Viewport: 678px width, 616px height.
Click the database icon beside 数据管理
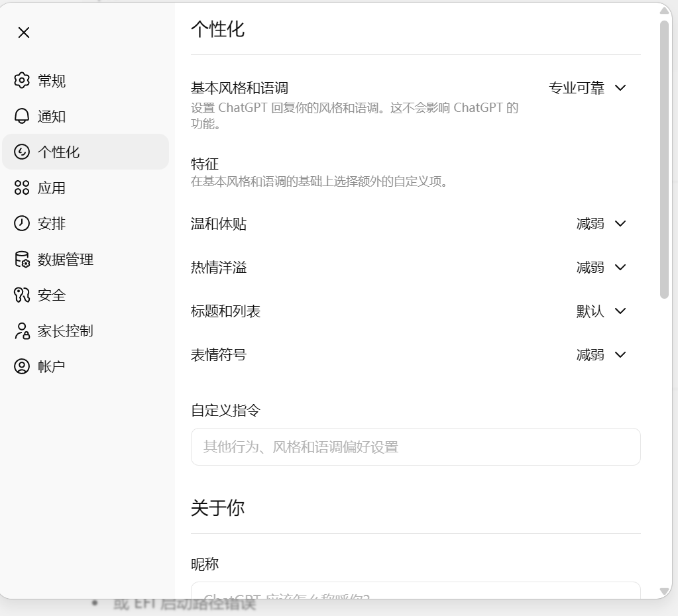pyautogui.click(x=22, y=260)
